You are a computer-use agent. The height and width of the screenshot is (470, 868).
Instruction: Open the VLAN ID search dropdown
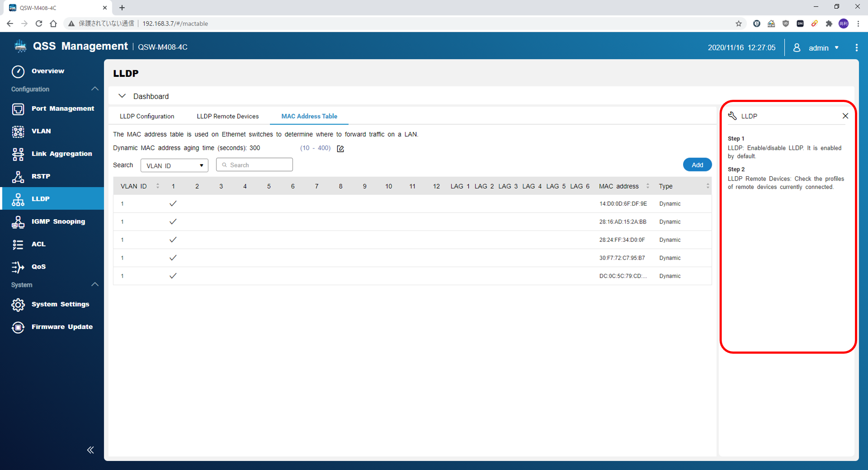tap(174, 165)
